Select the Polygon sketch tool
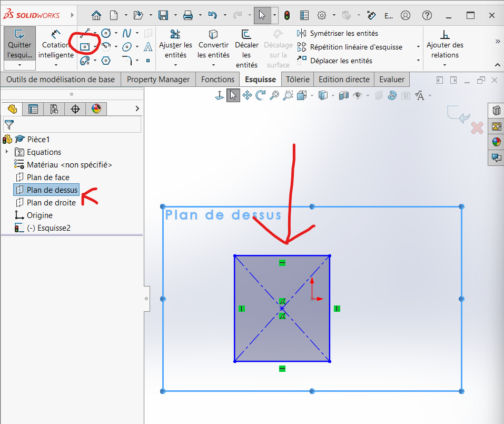 pos(106,61)
